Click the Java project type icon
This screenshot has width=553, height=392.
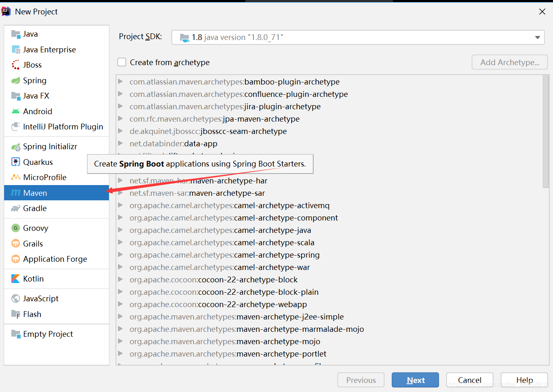16,34
